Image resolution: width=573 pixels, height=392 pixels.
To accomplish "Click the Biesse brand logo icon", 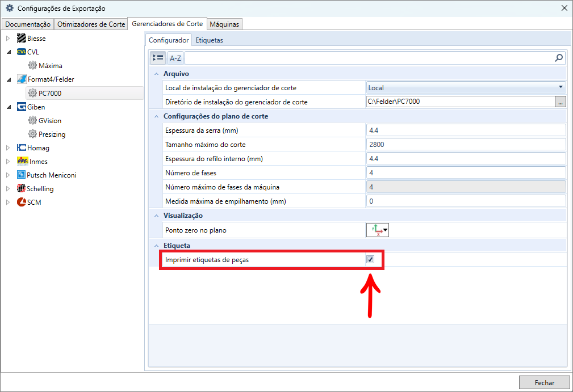I will tap(21, 39).
